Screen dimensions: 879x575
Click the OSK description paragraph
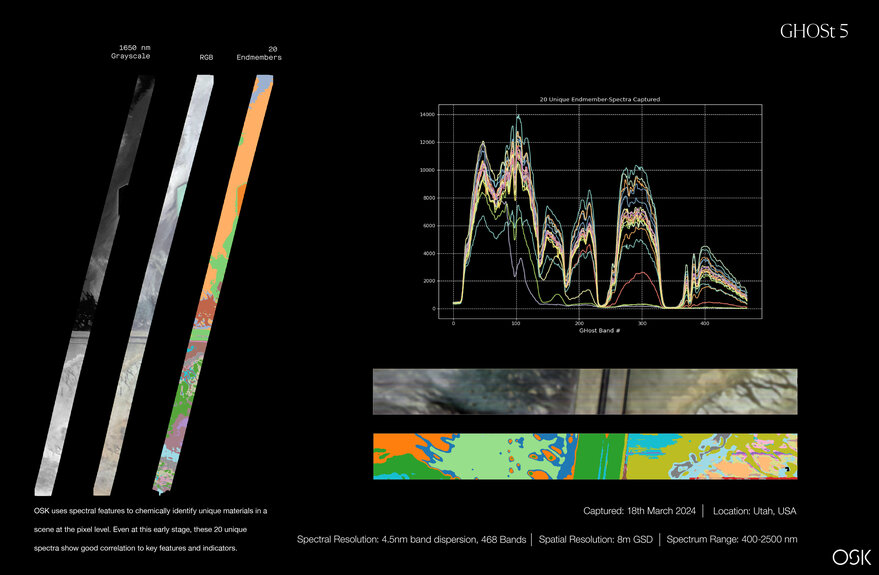coord(150,530)
